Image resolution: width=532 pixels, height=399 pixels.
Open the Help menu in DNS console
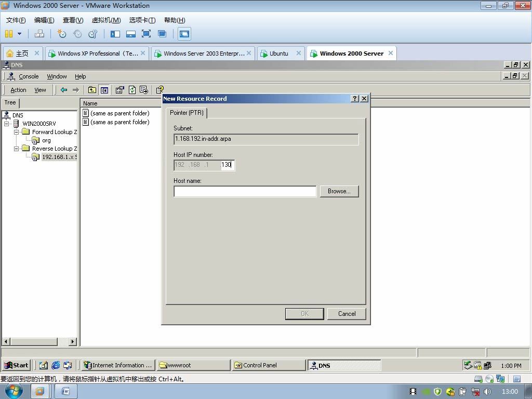point(81,76)
